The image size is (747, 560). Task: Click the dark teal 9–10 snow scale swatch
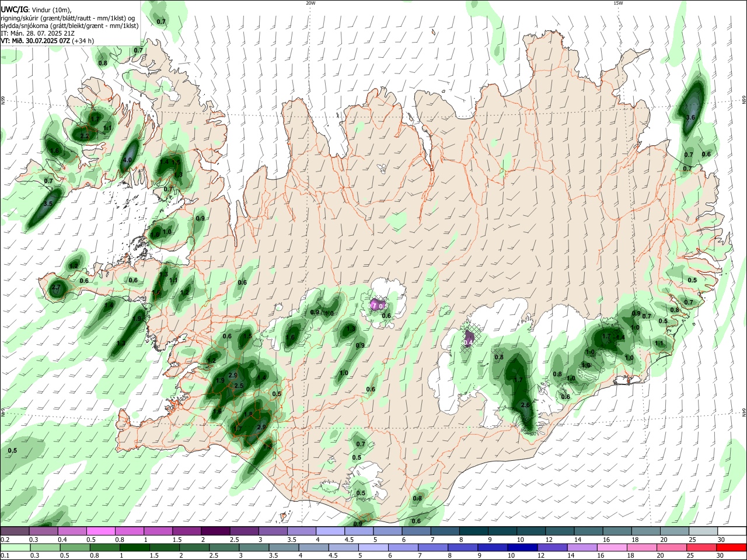(x=502, y=531)
